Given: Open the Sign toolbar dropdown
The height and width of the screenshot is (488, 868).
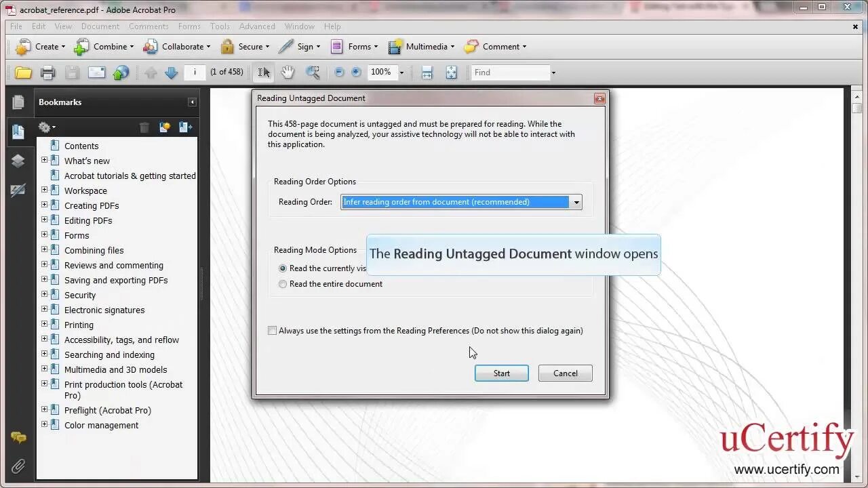Looking at the screenshot, I should [299, 47].
